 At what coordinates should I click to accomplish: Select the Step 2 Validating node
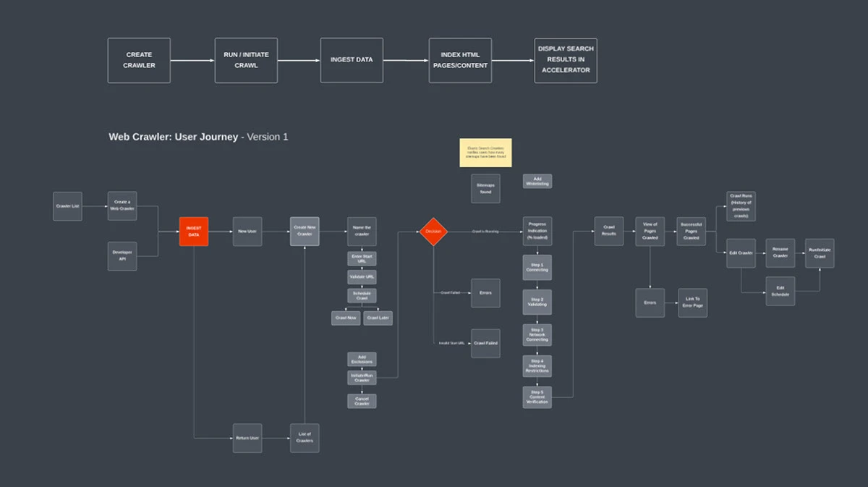click(537, 302)
